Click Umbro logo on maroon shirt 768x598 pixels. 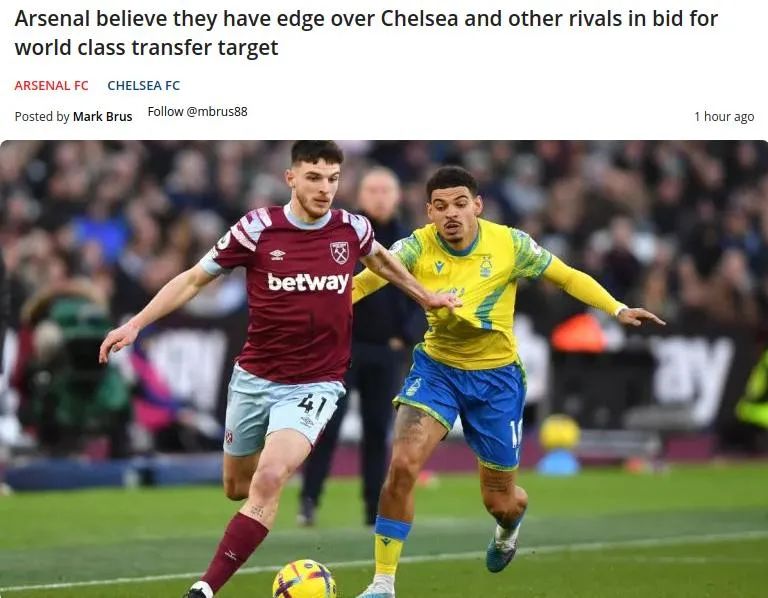tap(277, 254)
